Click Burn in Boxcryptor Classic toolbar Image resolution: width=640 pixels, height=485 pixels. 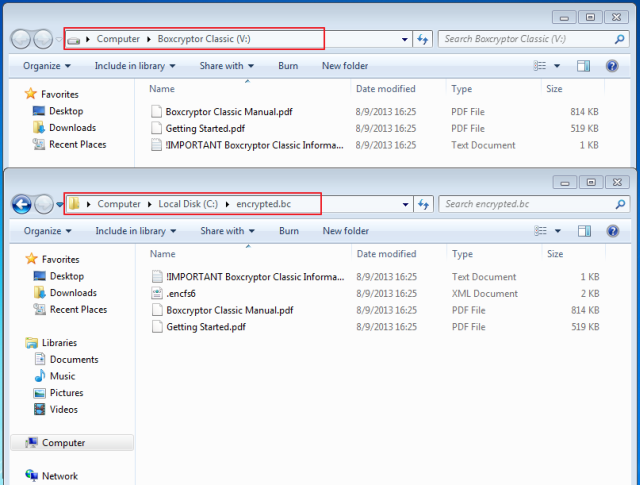pyautogui.click(x=288, y=66)
